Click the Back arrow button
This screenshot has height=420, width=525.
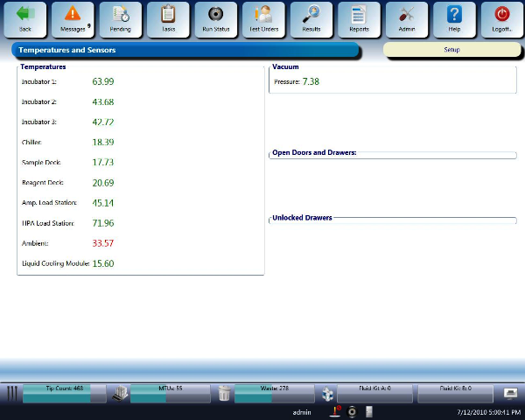(x=24, y=19)
